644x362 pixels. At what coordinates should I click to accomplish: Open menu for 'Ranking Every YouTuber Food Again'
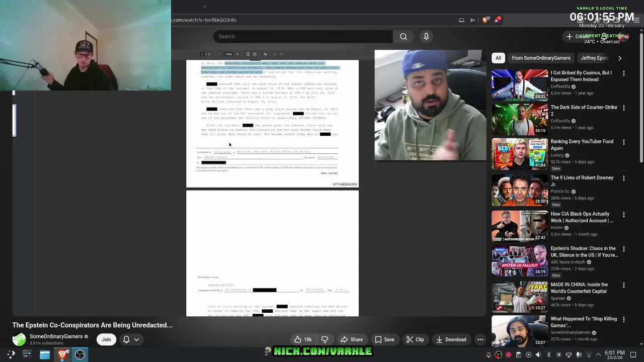[x=624, y=142]
